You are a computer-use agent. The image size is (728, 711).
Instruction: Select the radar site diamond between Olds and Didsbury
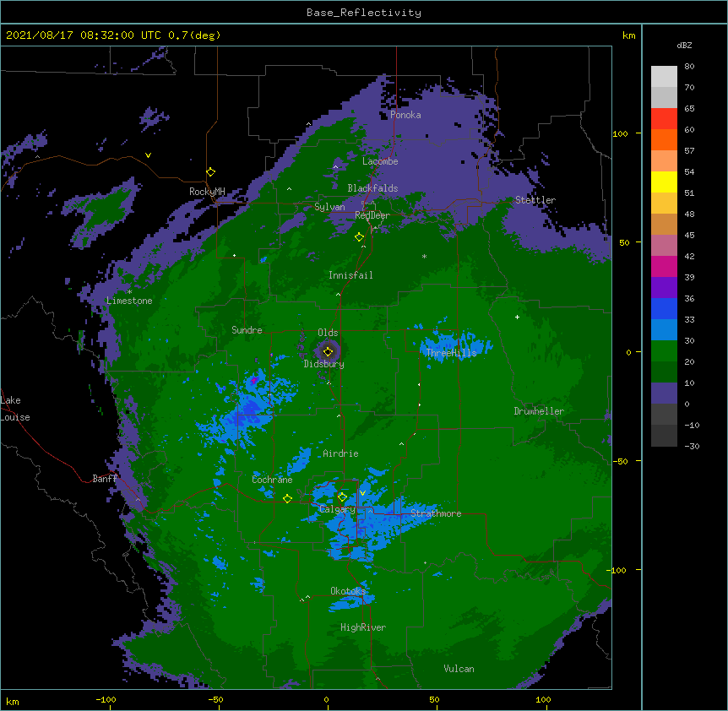328,351
